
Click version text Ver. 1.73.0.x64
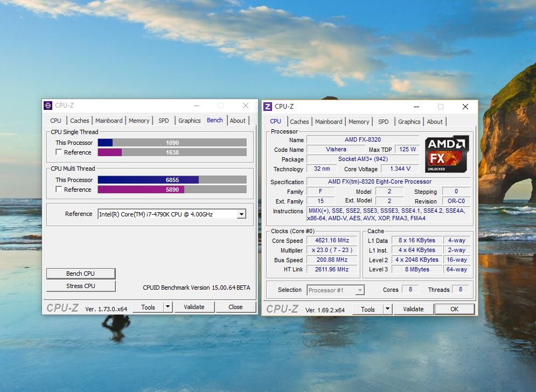(x=106, y=309)
